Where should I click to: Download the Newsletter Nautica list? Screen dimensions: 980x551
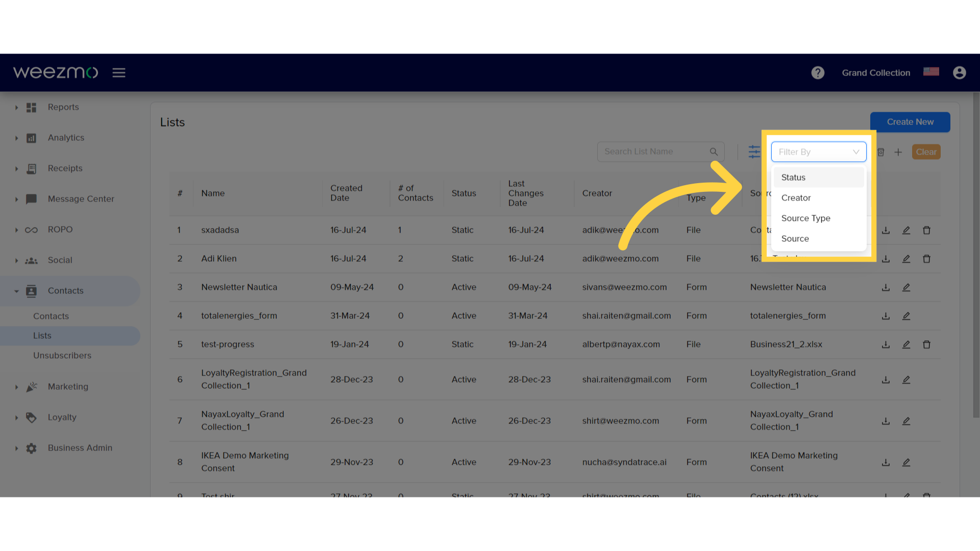[886, 288]
